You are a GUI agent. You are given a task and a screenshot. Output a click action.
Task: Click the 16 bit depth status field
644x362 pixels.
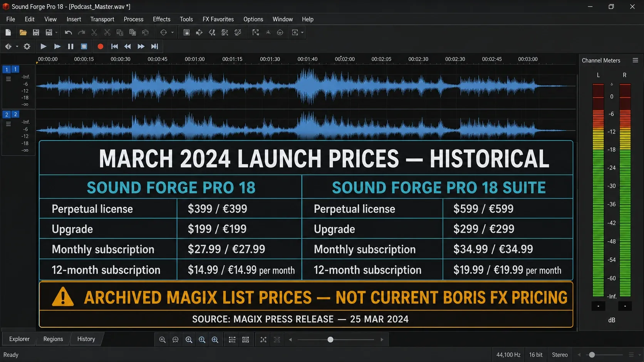[x=535, y=355]
